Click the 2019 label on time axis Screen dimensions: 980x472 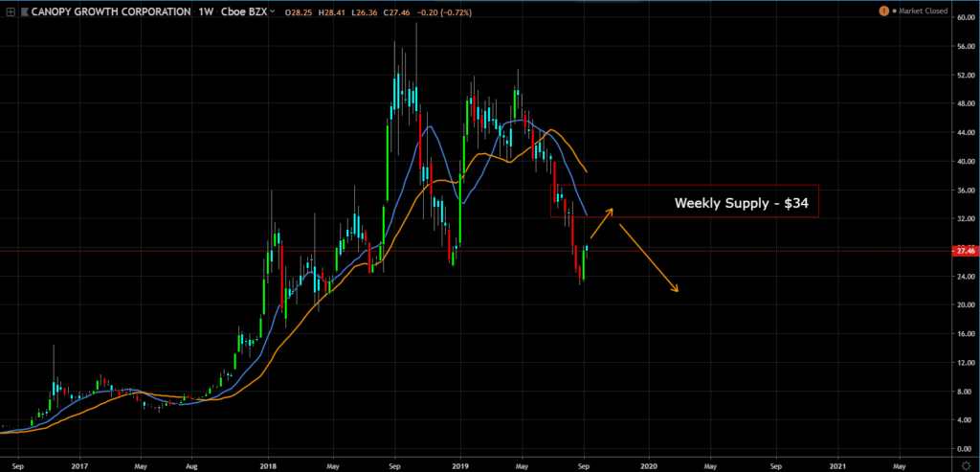[460, 465]
